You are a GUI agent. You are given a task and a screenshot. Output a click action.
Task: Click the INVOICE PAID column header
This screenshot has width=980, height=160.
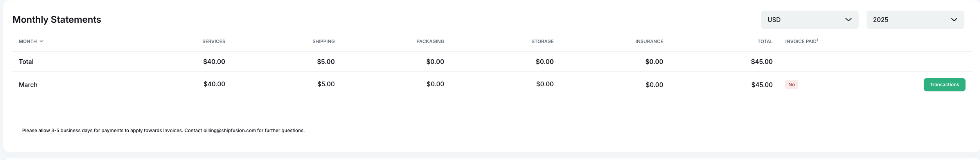(x=801, y=42)
